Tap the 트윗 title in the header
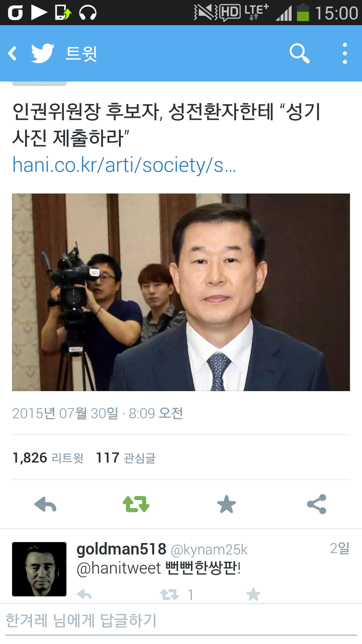This screenshot has height=644, width=362. point(81,54)
